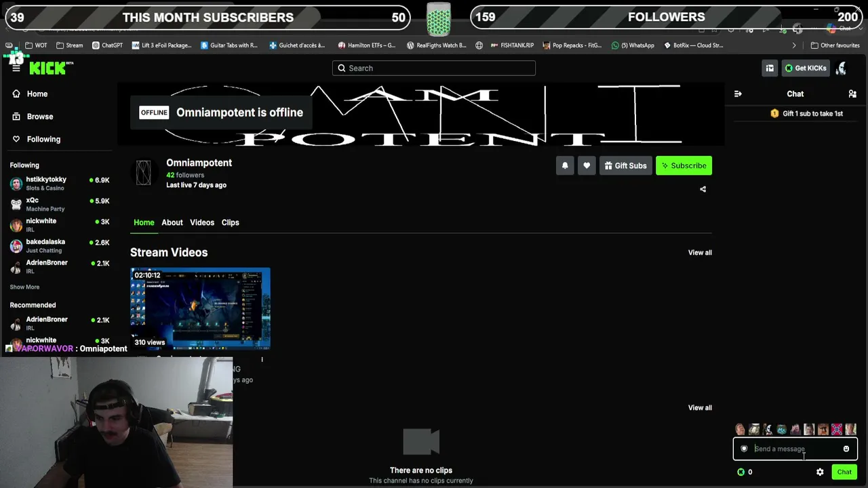This screenshot has width=868, height=488.
Task: Open the chat users list icon
Action: (852, 94)
